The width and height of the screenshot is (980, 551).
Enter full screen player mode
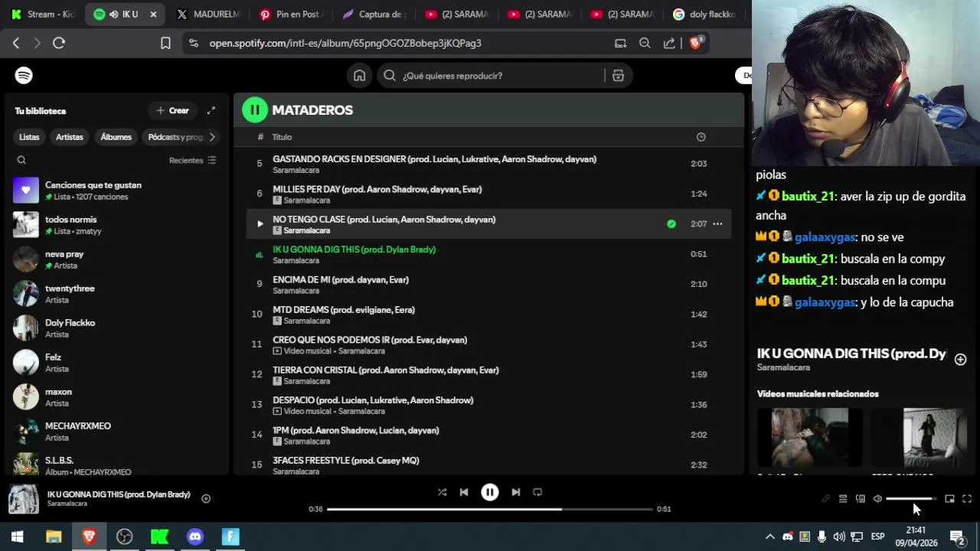pos(967,498)
